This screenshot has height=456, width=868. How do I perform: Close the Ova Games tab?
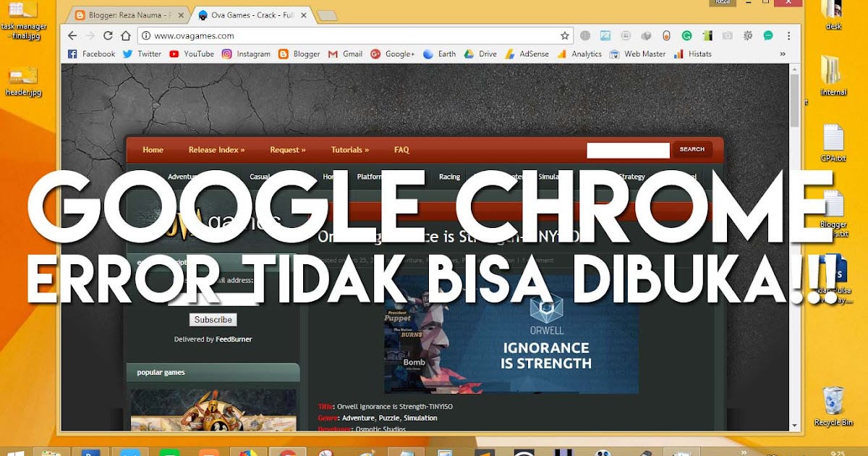tap(302, 14)
